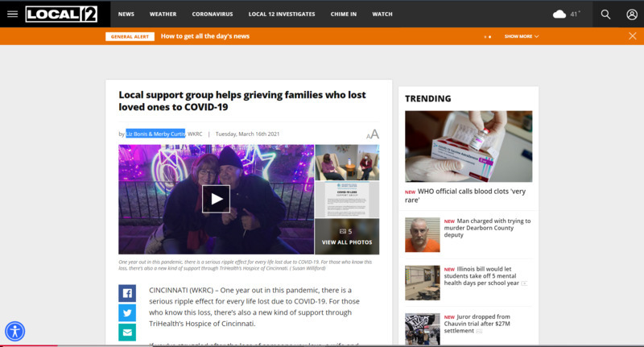Open the accessibility options icon
The height and width of the screenshot is (347, 644).
point(15,332)
